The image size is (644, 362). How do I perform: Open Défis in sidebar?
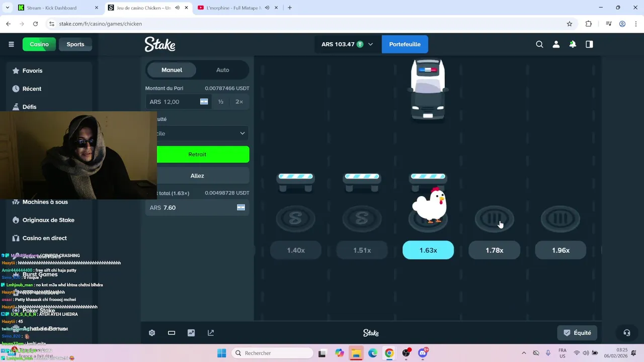(49, 107)
